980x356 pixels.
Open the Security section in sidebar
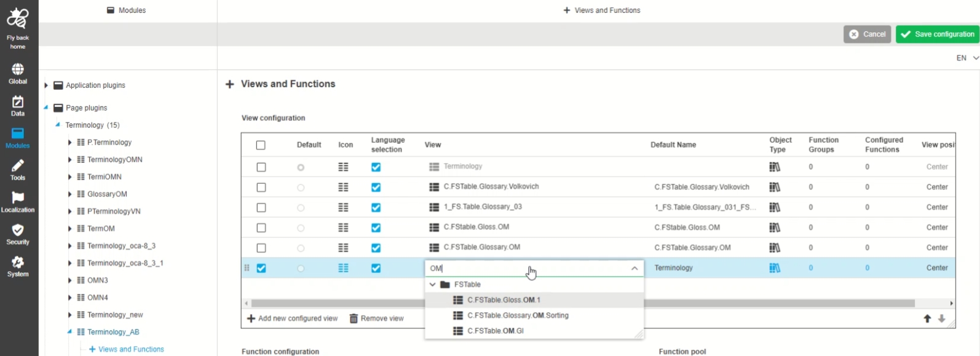pos(18,234)
